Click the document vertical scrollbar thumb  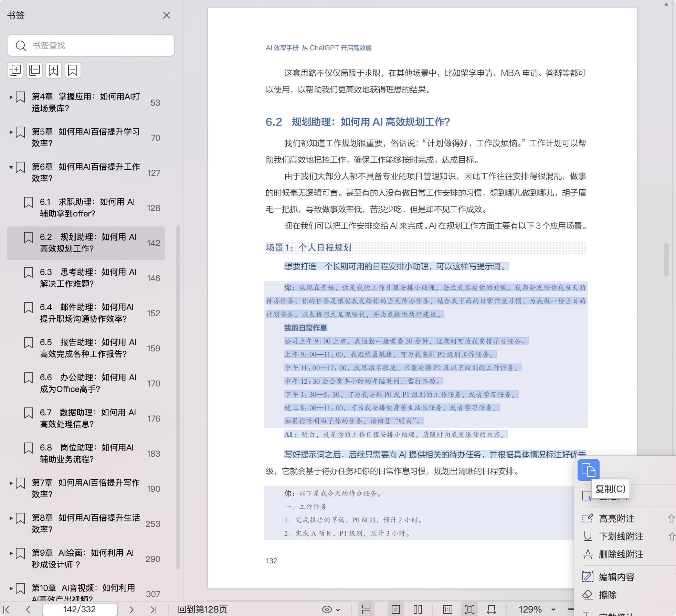pos(666,259)
